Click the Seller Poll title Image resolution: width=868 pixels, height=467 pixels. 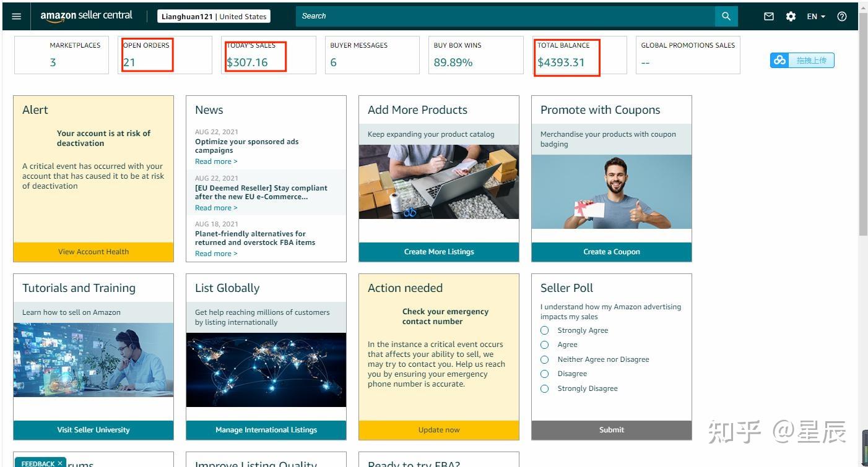point(566,288)
